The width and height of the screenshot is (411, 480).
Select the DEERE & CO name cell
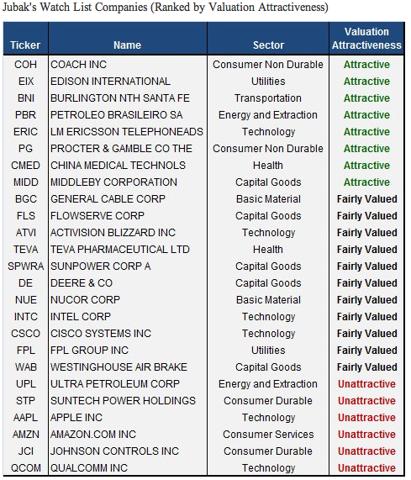[81, 283]
